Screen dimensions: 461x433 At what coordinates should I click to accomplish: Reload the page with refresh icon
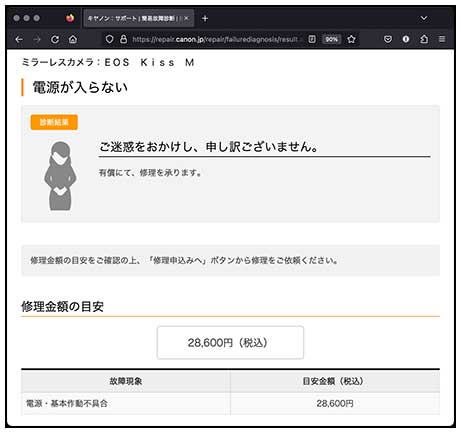click(55, 39)
